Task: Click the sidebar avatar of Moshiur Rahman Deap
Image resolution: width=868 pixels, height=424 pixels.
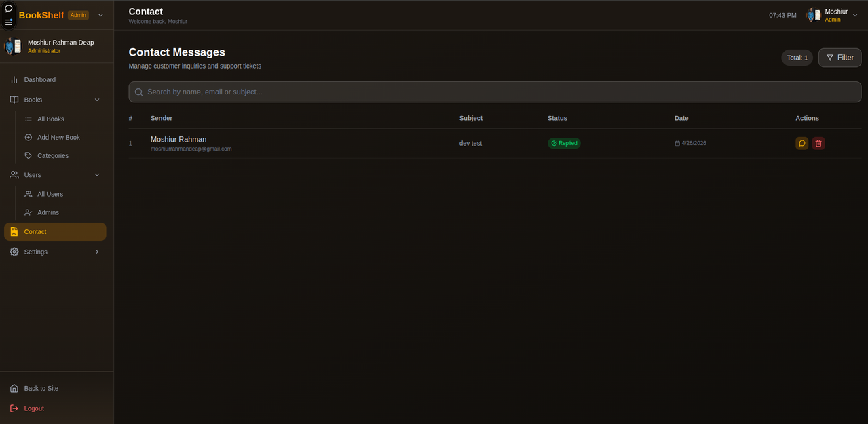Action: (x=14, y=46)
